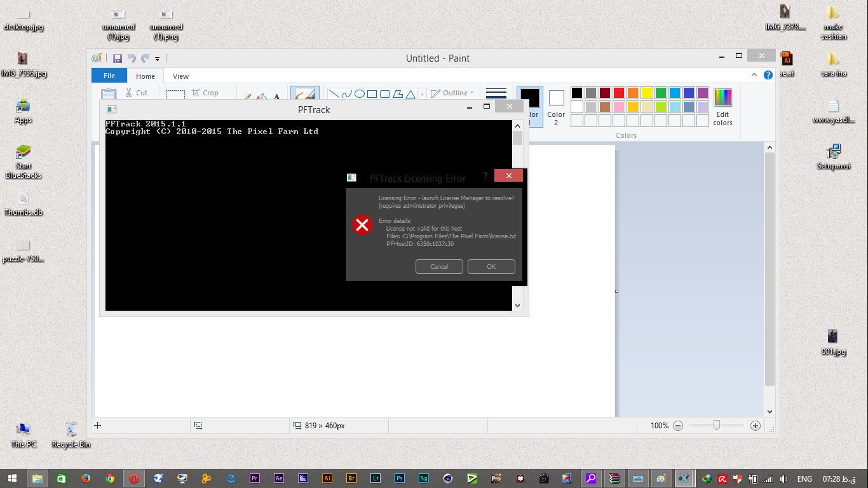Select the Triangle shape in the shapes gallery
The width and height of the screenshot is (868, 488).
[410, 94]
